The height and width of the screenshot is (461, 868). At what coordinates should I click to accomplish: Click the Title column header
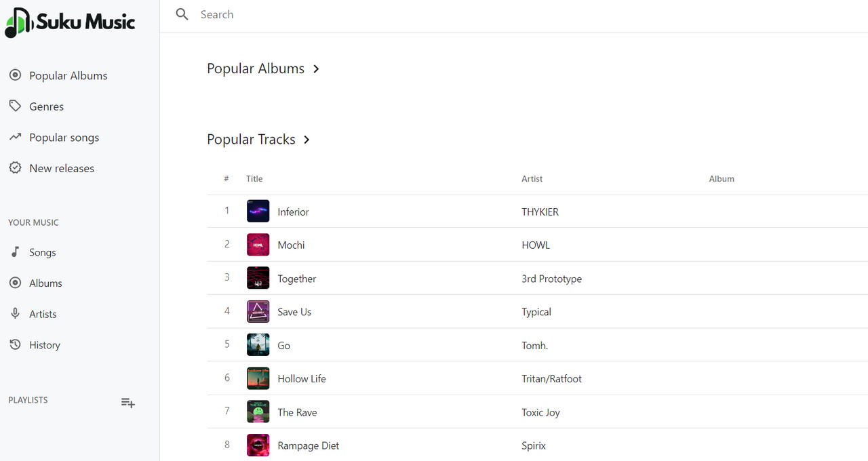click(x=254, y=179)
